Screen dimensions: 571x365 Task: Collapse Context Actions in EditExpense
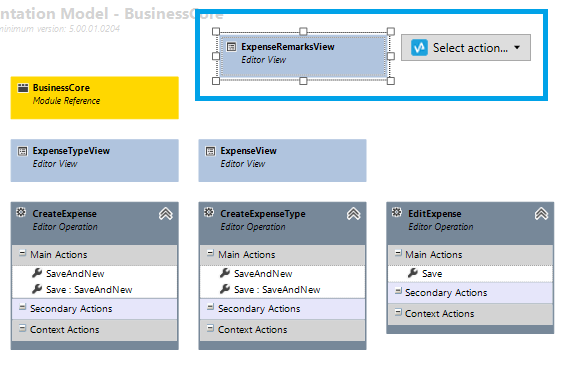(x=398, y=312)
